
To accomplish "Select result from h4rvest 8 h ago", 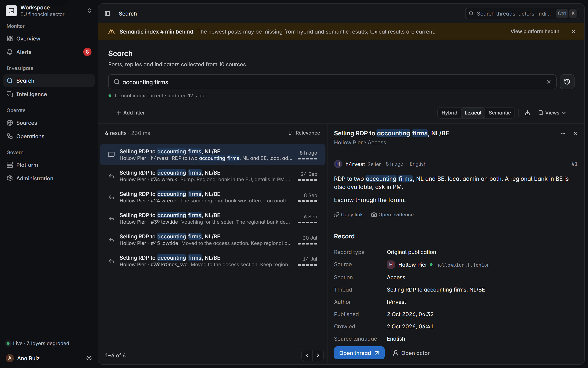I will click(x=213, y=155).
